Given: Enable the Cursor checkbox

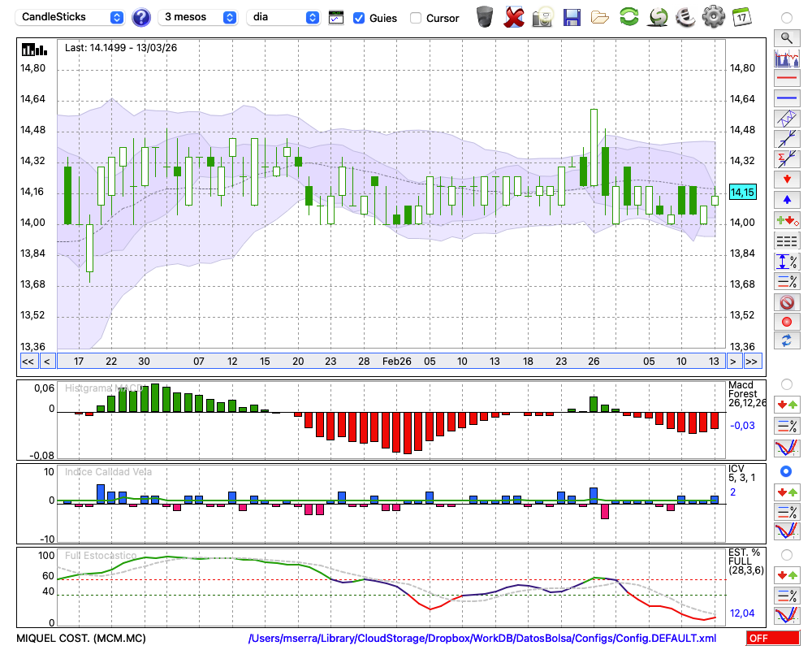Looking at the screenshot, I should [x=416, y=18].
